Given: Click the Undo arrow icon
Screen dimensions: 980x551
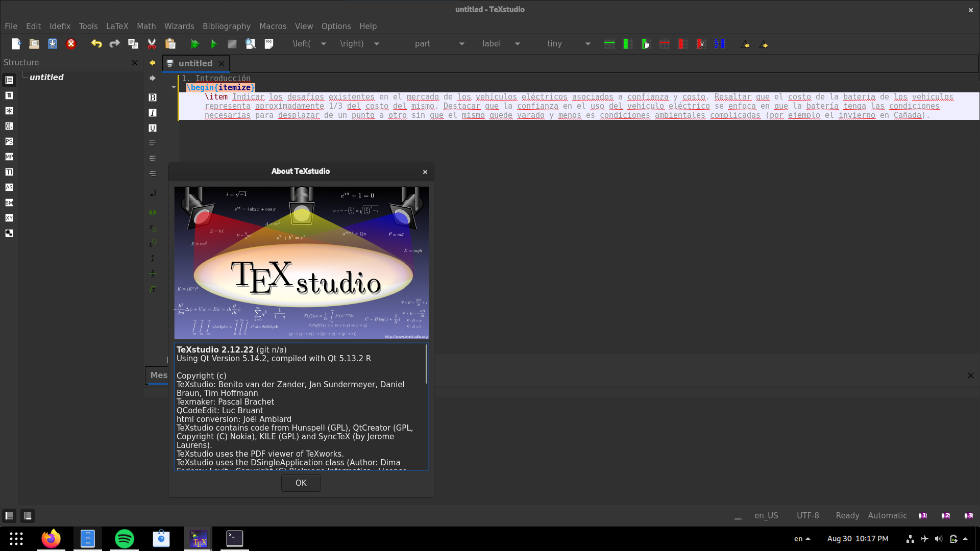Looking at the screenshot, I should (x=96, y=44).
